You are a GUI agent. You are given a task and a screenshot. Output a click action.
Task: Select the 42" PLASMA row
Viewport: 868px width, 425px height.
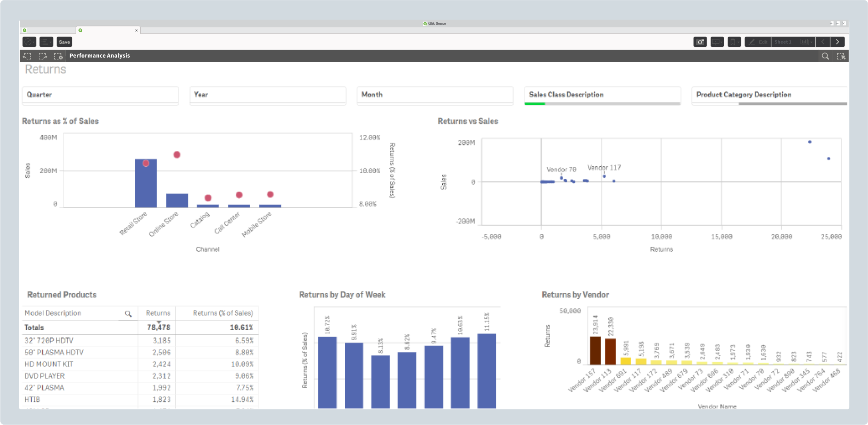click(x=140, y=388)
